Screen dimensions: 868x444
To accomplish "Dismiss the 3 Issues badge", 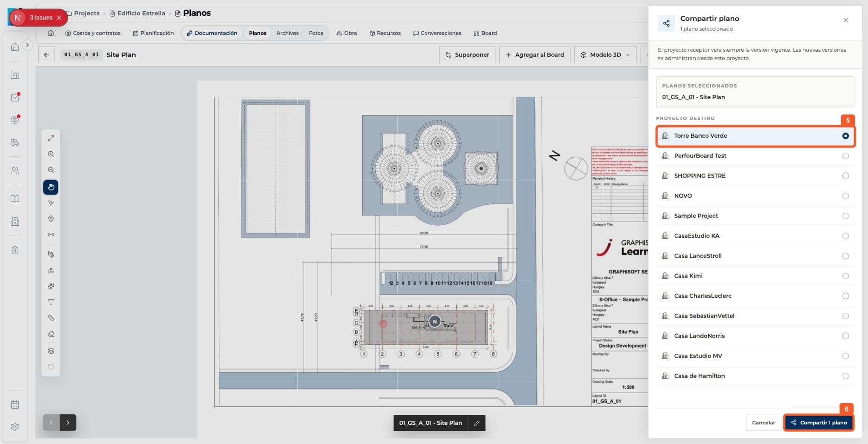I will pos(59,18).
